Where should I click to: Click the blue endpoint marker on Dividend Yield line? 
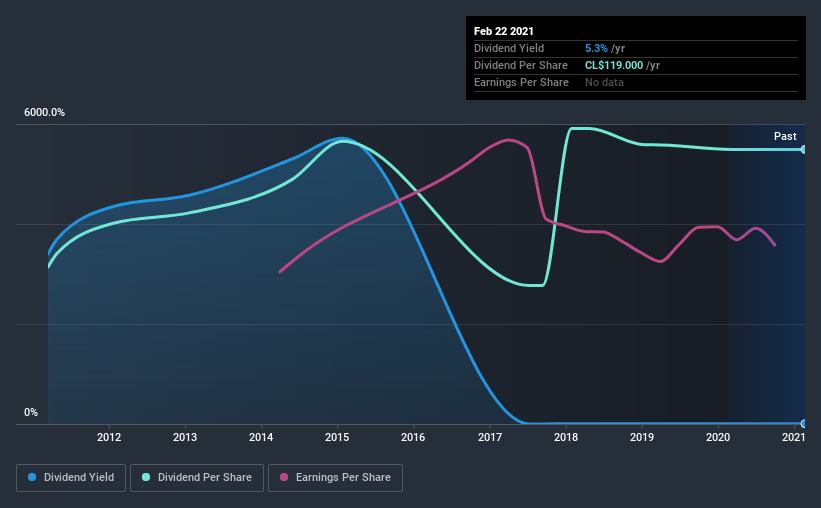(x=803, y=423)
